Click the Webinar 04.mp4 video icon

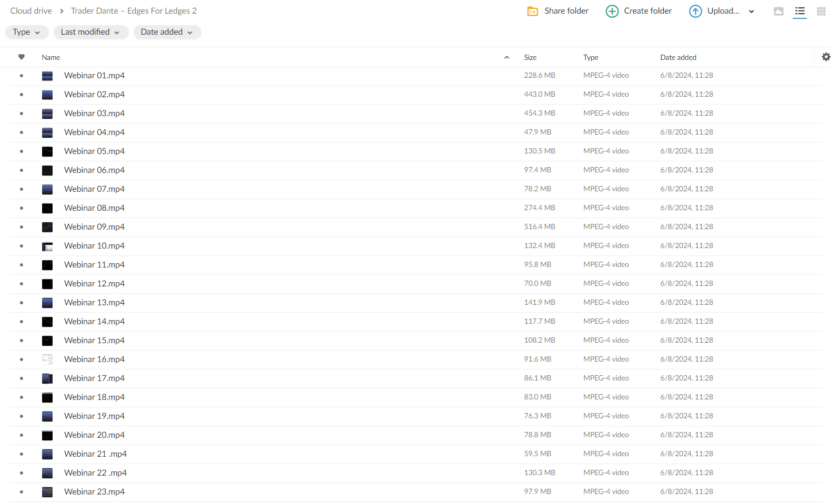pos(47,132)
